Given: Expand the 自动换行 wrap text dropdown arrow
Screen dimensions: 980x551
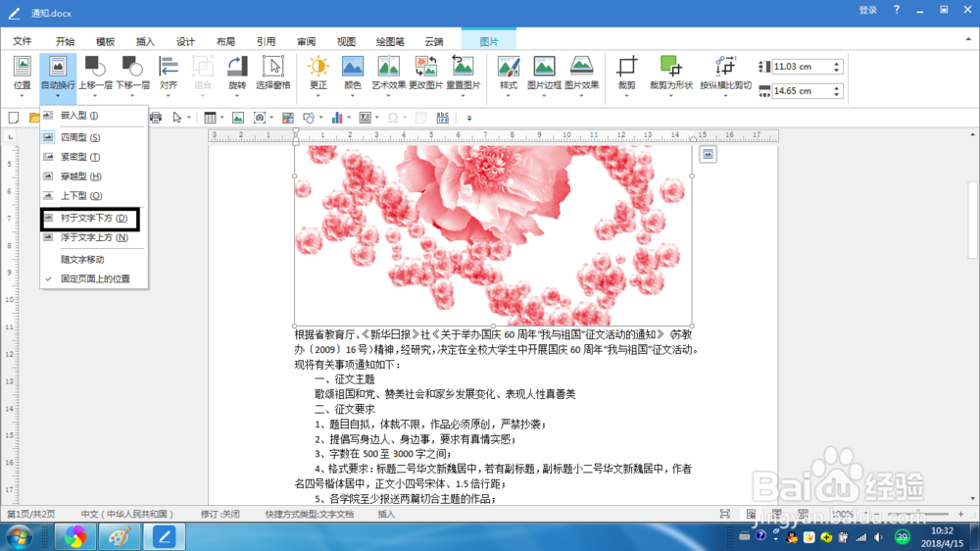Looking at the screenshot, I should pos(58,96).
